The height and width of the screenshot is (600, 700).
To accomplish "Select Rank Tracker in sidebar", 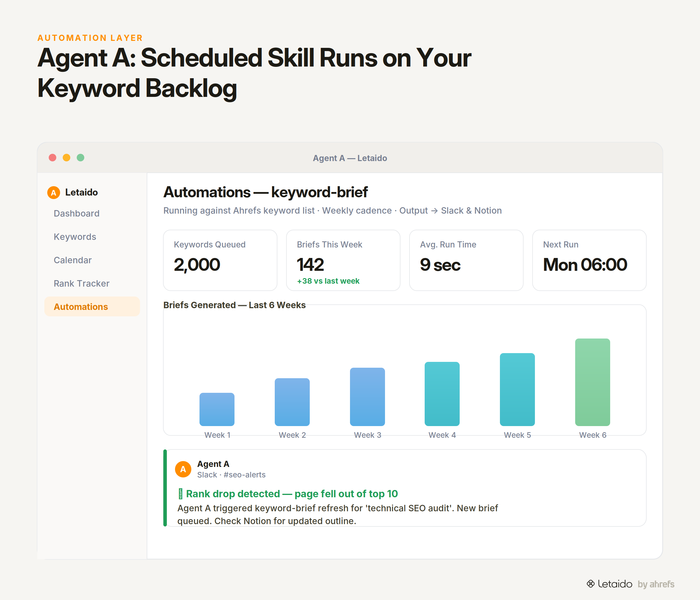I will coord(81,284).
